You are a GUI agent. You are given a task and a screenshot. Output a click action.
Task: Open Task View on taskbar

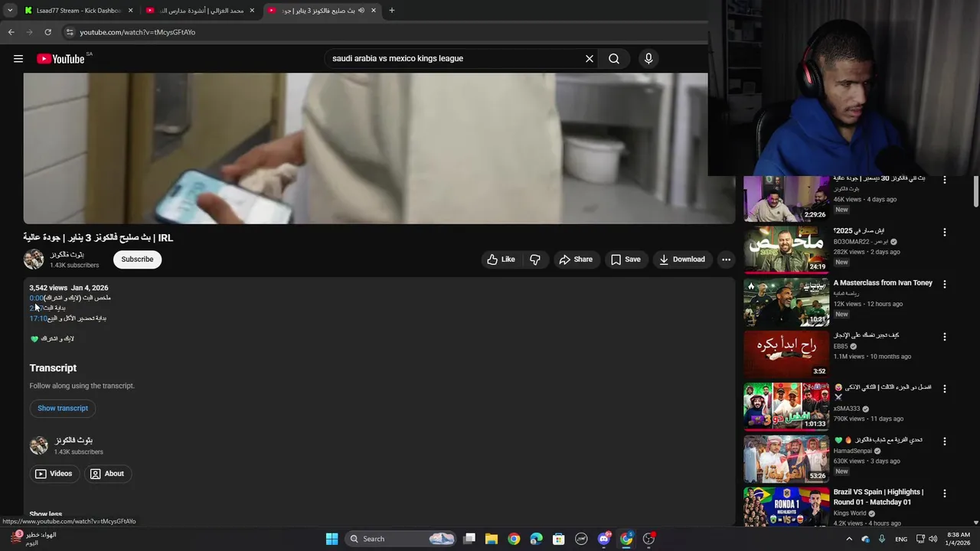coord(469,539)
